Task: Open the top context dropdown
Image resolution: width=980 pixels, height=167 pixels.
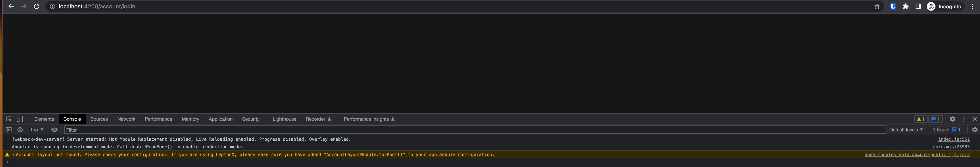Action: [37, 130]
